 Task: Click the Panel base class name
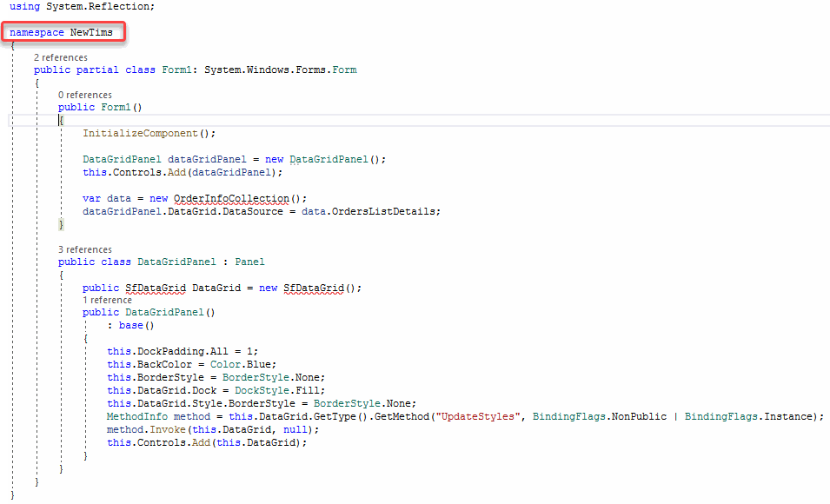249,262
